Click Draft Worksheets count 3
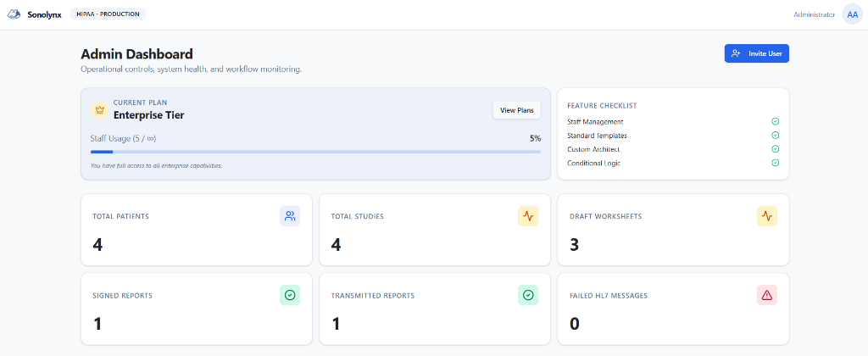Image resolution: width=868 pixels, height=356 pixels. coord(574,244)
